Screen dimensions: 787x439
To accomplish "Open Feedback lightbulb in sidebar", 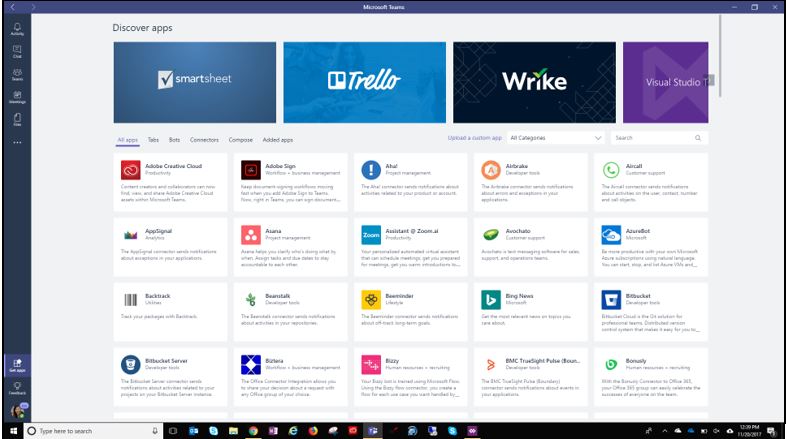I will point(17,388).
